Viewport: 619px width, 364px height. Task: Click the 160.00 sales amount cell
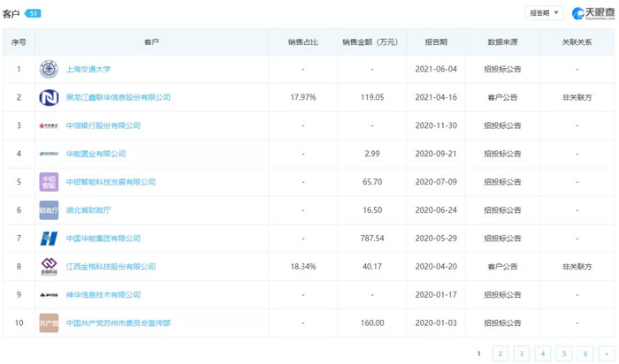[372, 323]
